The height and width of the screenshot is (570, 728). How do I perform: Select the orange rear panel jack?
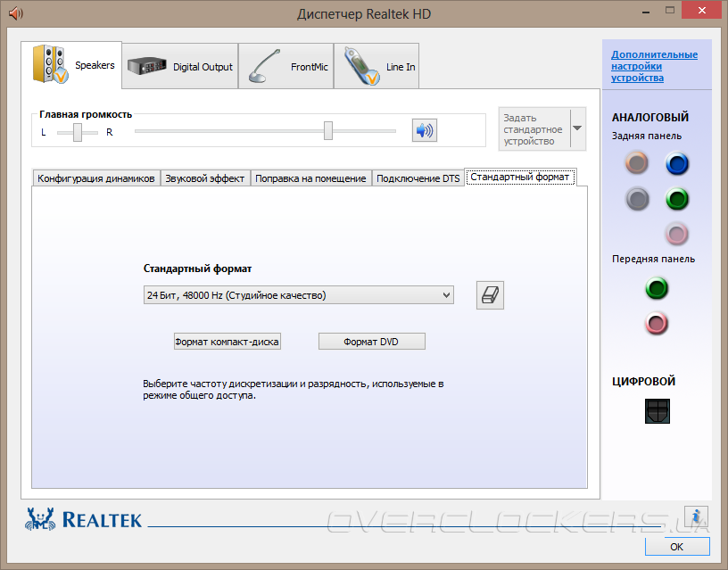636,163
